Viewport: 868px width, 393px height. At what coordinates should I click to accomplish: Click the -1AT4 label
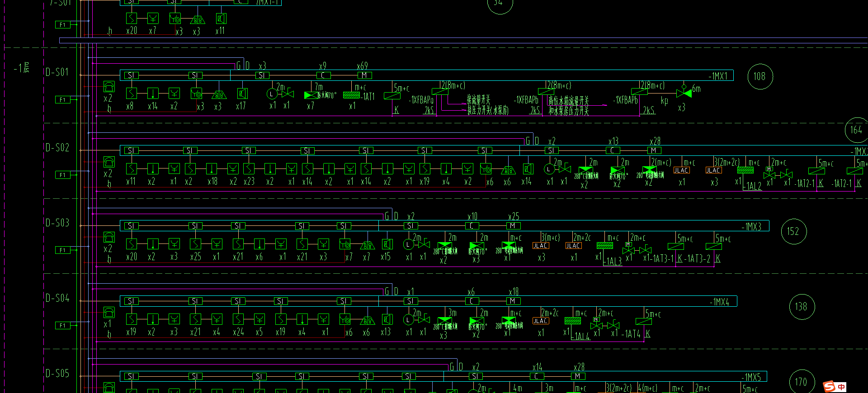632,334
